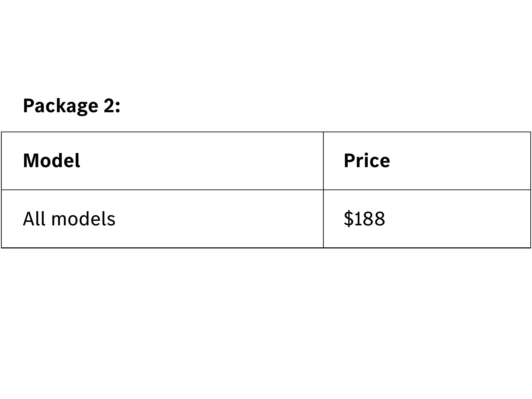The image size is (532, 399).
Task: Select the "Model" column header text
Action: pyautogui.click(x=51, y=161)
